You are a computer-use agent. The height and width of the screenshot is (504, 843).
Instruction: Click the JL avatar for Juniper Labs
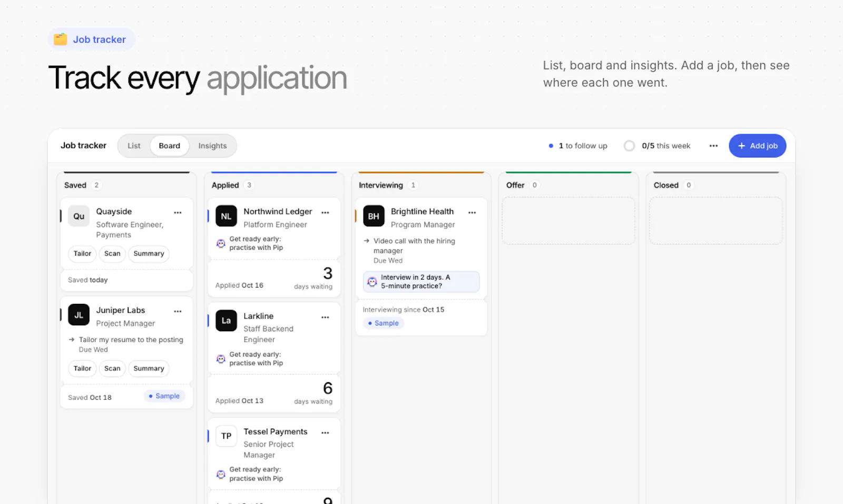79,315
